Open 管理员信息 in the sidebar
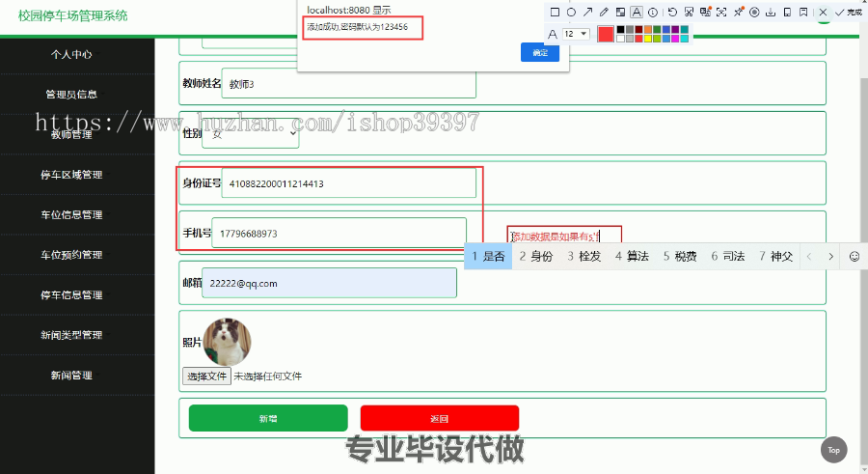Image resolution: width=868 pixels, height=474 pixels. 71,95
